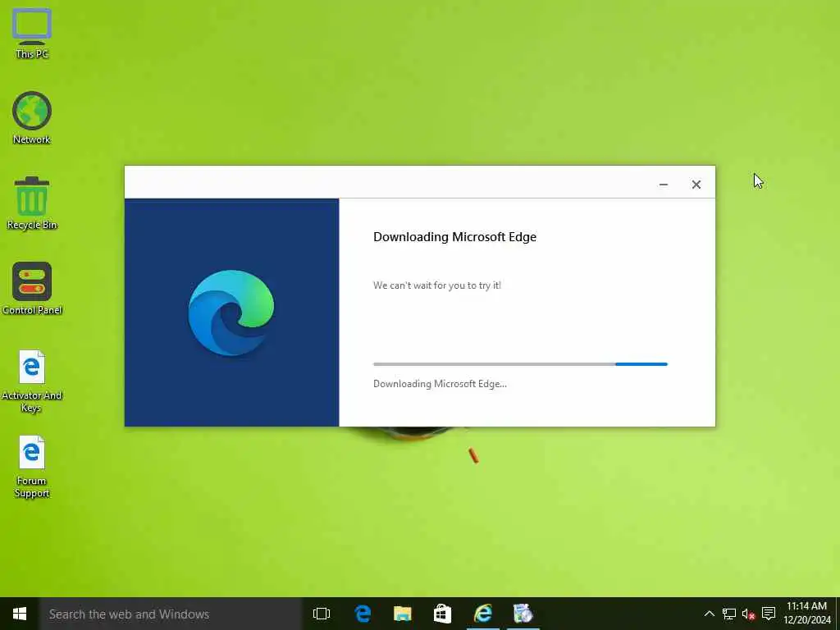Open the clock showing 11:14 AM
This screenshot has height=630, width=840.
click(x=807, y=614)
